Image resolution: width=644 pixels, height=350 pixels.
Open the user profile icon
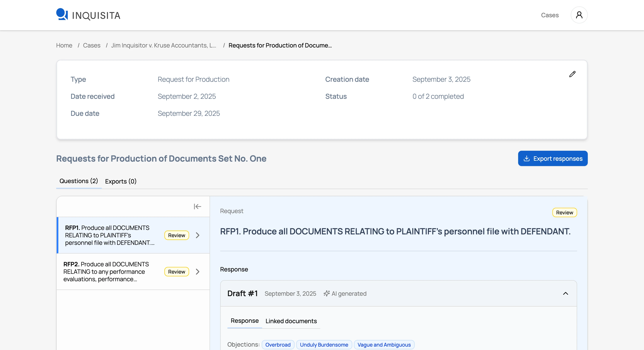[579, 15]
